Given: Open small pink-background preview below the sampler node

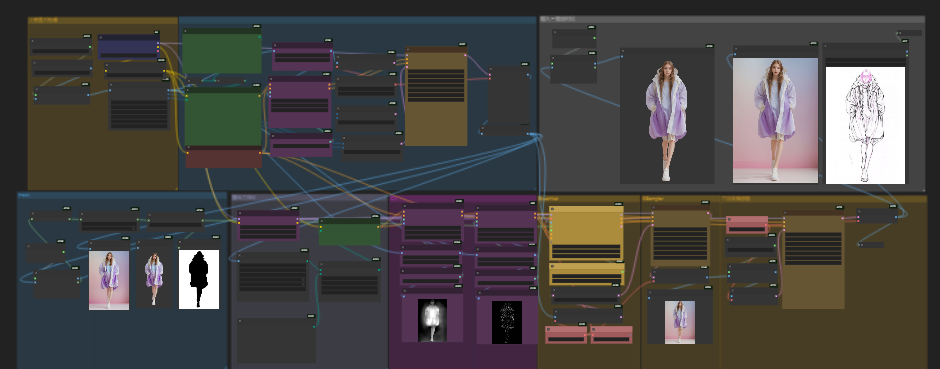Looking at the screenshot, I should (x=680, y=322).
